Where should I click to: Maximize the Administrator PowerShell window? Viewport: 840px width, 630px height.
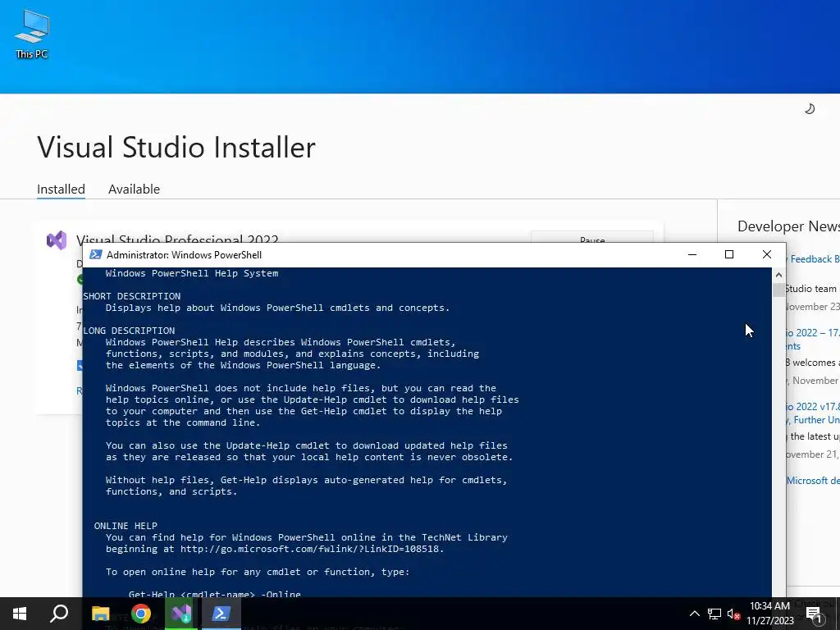(729, 254)
